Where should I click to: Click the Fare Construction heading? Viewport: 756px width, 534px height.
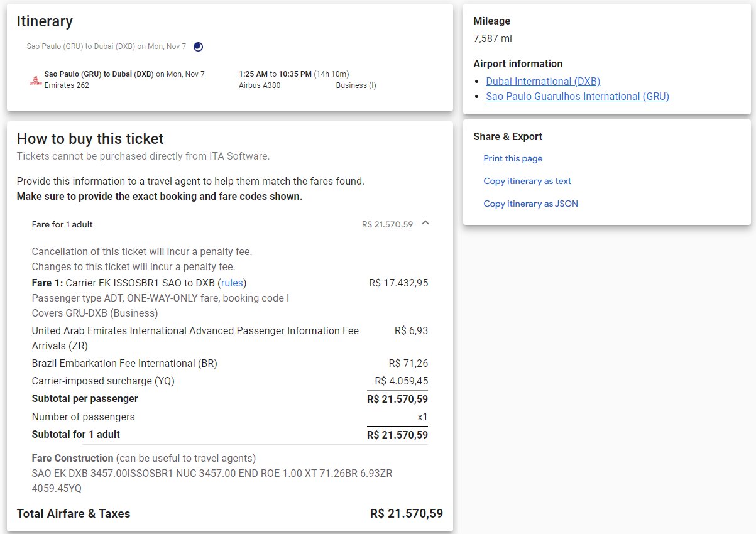[x=73, y=458]
